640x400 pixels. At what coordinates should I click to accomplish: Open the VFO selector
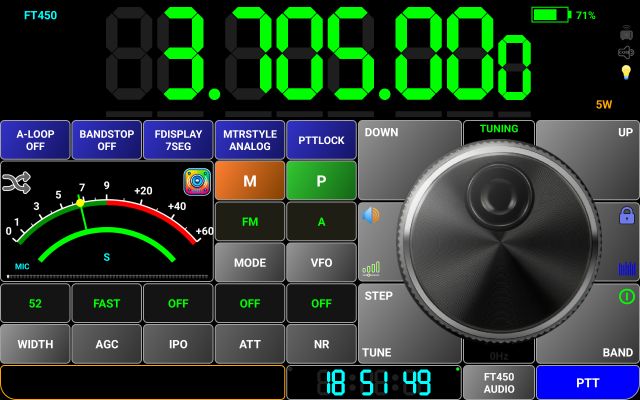[321, 263]
